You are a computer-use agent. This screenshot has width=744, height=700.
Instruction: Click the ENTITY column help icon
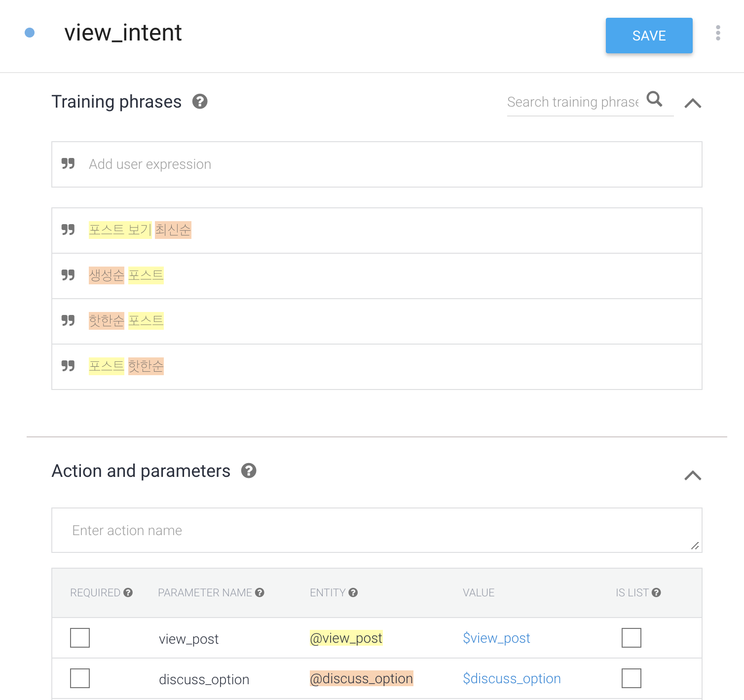[353, 592]
